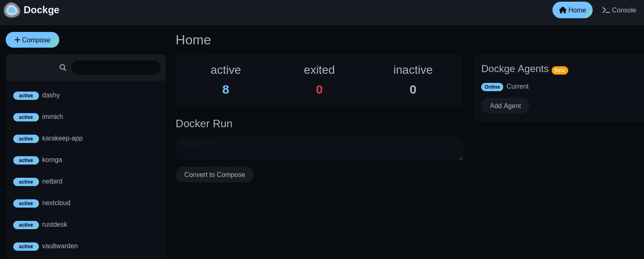
Task: Click the Online status badge
Action: pos(492,87)
